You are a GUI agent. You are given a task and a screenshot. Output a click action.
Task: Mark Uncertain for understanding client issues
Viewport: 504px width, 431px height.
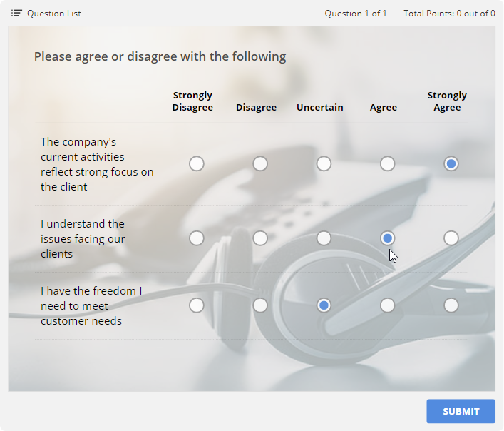[324, 238]
